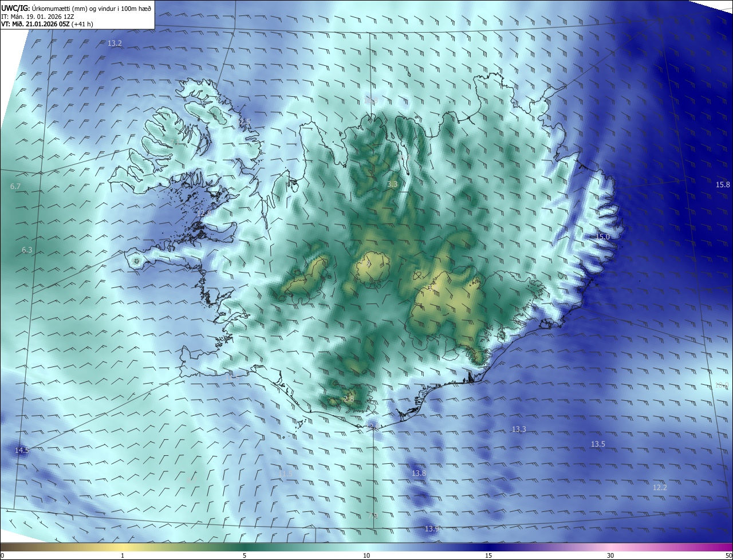Click the 13.9 value on the map
733x560 pixels.
coord(432,529)
